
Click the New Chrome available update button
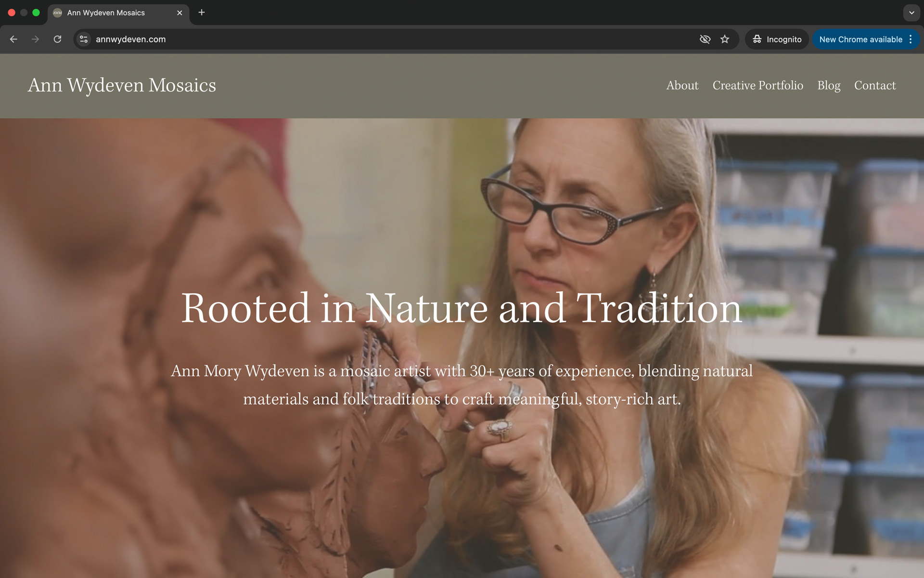tap(860, 39)
